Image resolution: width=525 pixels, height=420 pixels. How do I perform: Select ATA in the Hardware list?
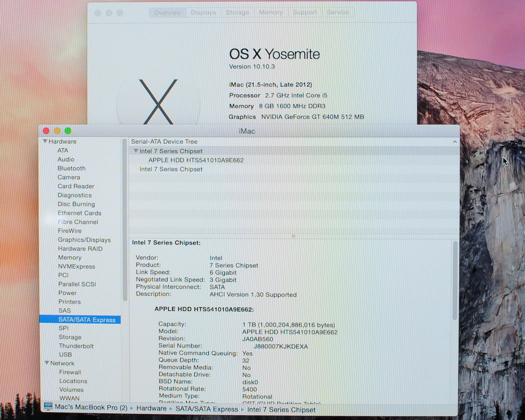(62, 150)
